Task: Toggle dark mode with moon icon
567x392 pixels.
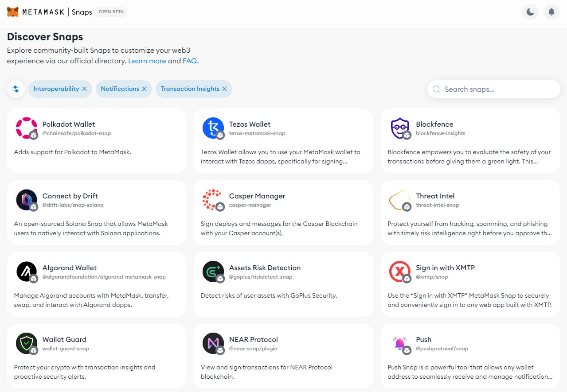Action: coord(530,12)
